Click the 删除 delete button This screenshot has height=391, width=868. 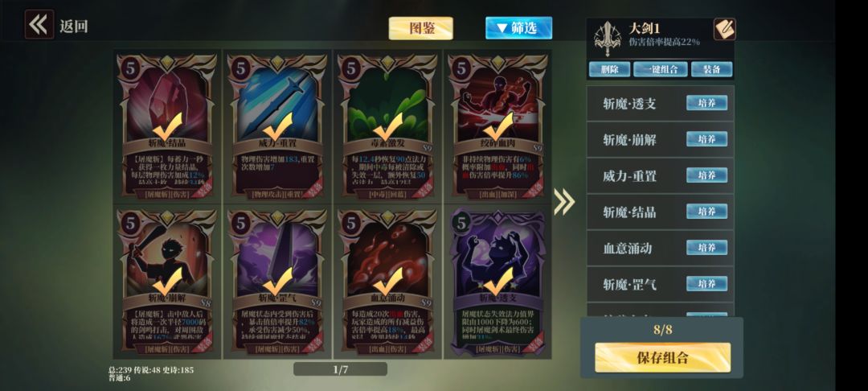(609, 69)
